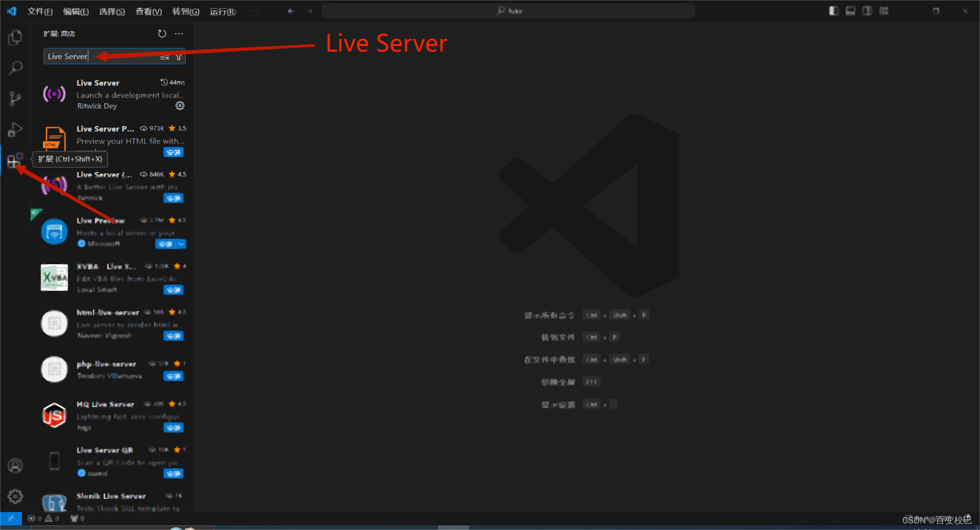The height and width of the screenshot is (530, 980).
Task: Open the Customize Layout dropdown at top right
Action: pyautogui.click(x=884, y=10)
